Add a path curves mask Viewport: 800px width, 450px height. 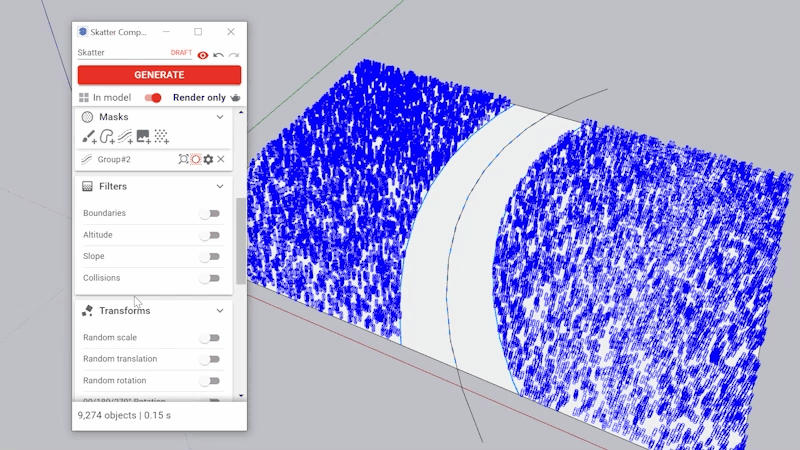[x=125, y=137]
